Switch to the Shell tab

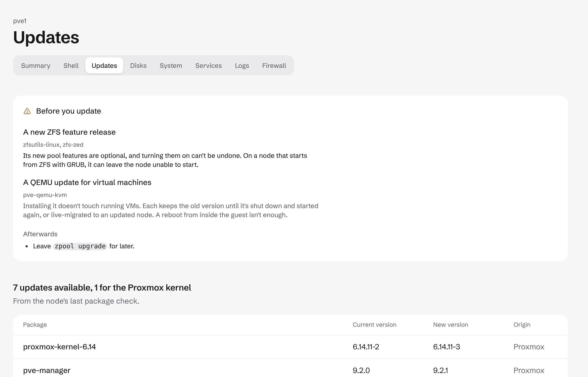pos(71,66)
